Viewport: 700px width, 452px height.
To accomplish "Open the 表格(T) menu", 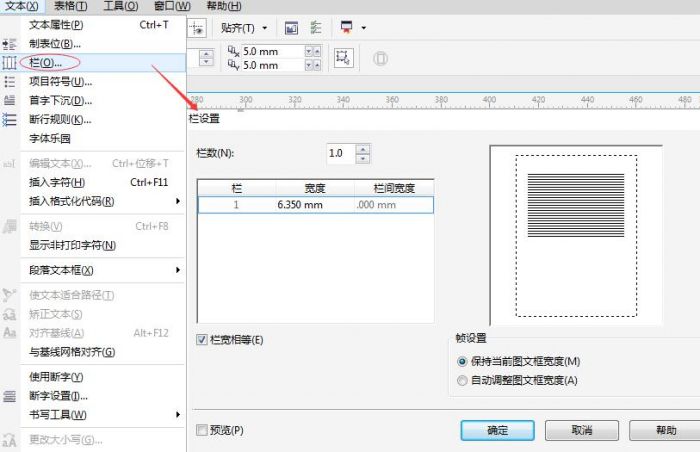I will click(x=70, y=6).
